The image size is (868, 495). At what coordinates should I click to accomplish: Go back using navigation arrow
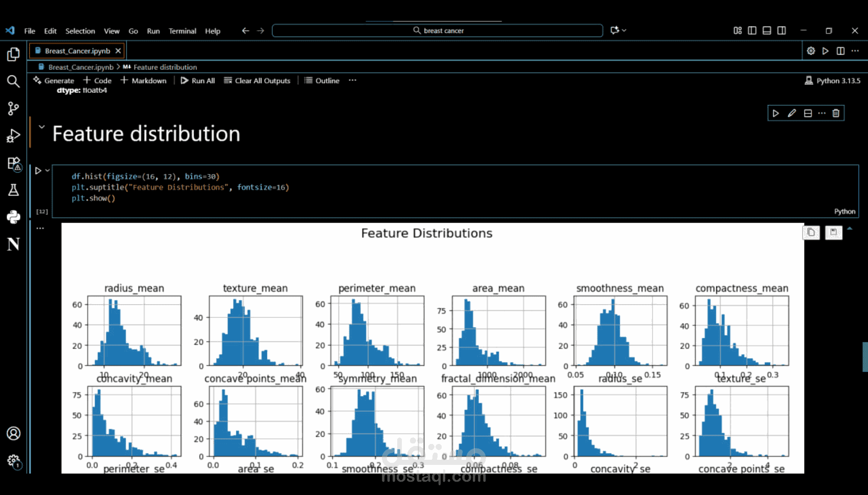tap(246, 31)
